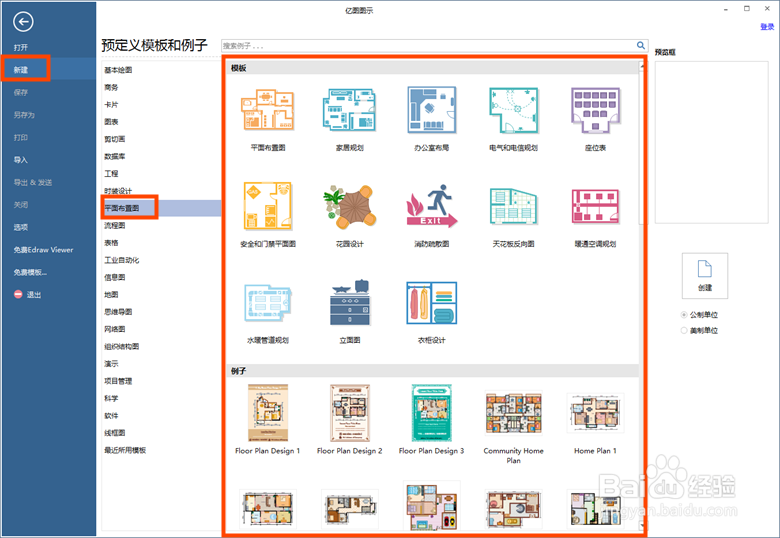Select the 数据库 category
The height and width of the screenshot is (538, 780).
pyautogui.click(x=115, y=157)
